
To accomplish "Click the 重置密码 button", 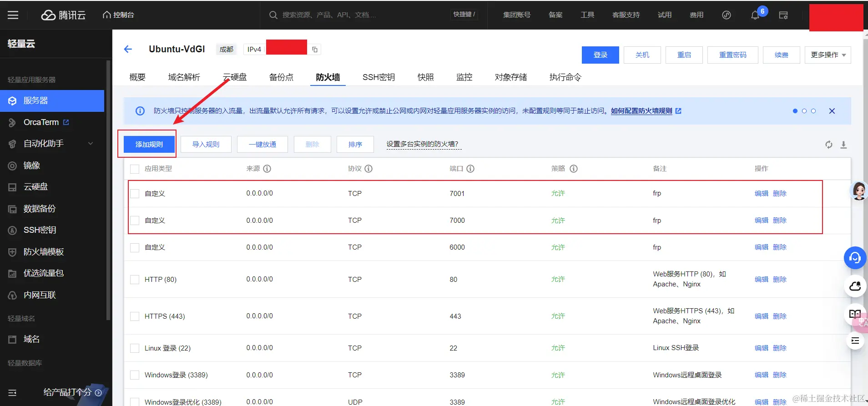I will click(733, 55).
